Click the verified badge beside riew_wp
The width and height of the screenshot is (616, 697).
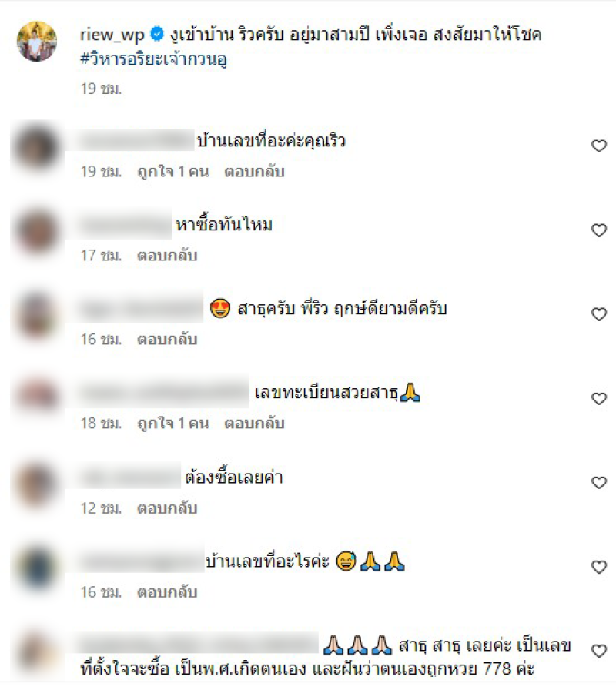point(157,34)
